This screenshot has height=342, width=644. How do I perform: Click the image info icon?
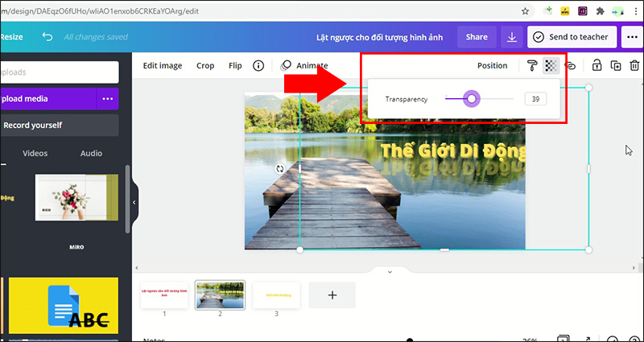point(258,66)
